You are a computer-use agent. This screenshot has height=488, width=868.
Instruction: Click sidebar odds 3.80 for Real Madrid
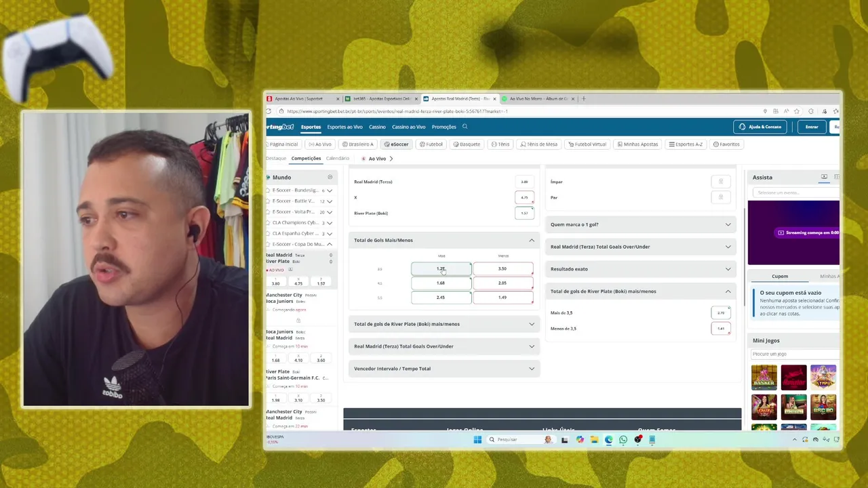point(275,283)
